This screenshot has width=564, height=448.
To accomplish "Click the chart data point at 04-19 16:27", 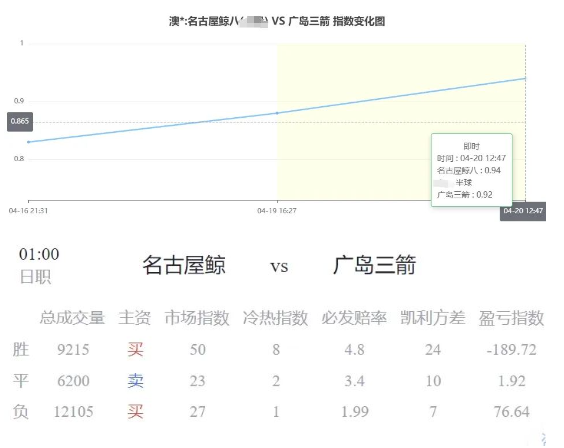I will 277,113.
